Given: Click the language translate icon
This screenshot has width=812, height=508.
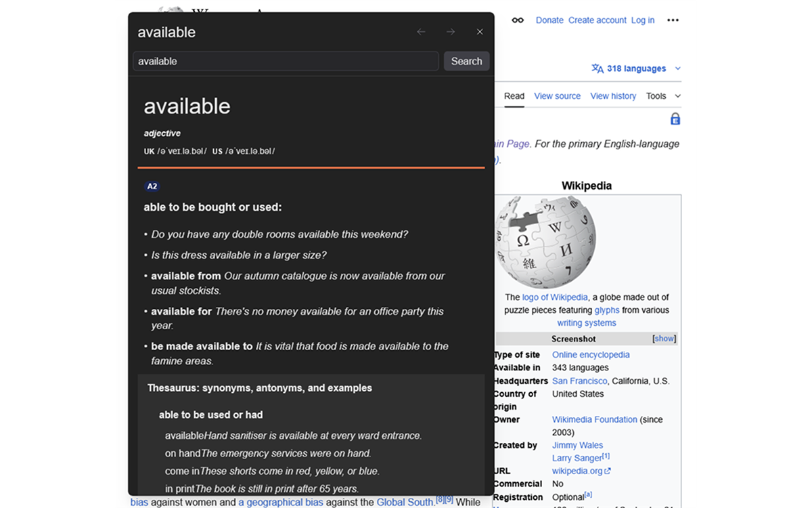Looking at the screenshot, I should pos(597,68).
